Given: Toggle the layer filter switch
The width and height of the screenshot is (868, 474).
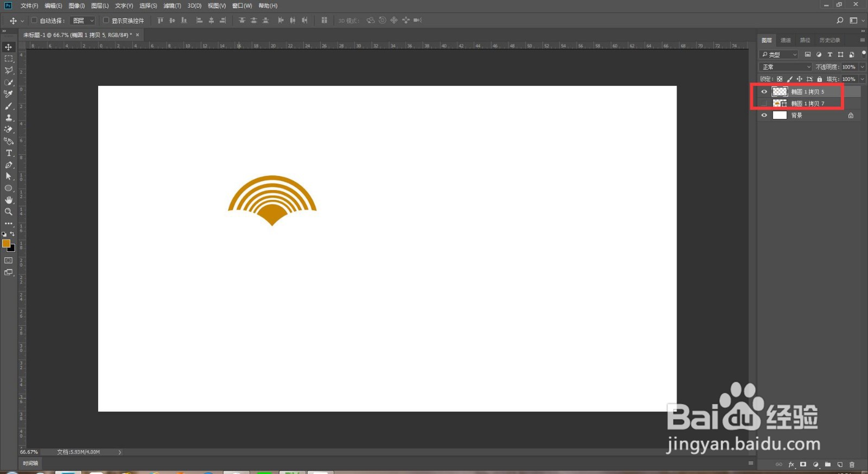Looking at the screenshot, I should [x=863, y=53].
